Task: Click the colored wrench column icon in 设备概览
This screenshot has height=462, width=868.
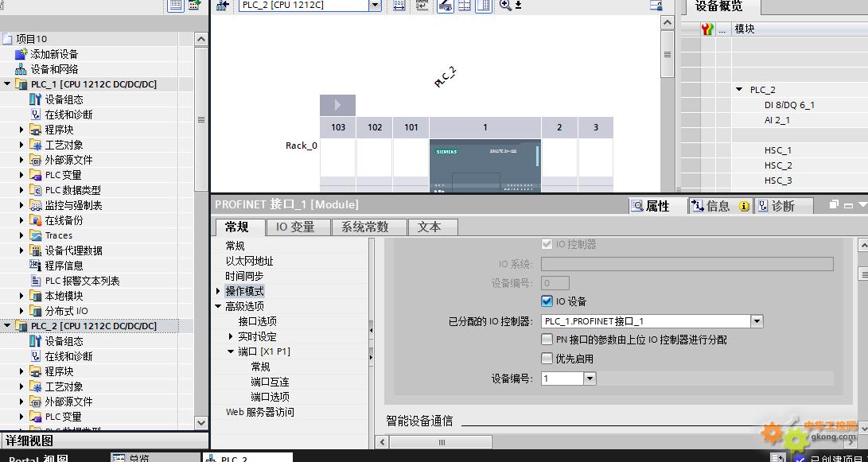Action: click(707, 29)
